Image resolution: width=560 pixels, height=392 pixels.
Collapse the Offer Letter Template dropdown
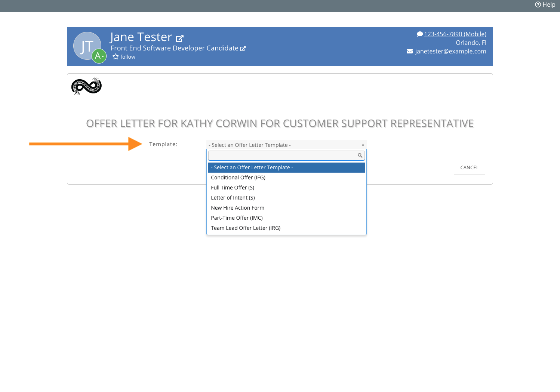pyautogui.click(x=363, y=145)
